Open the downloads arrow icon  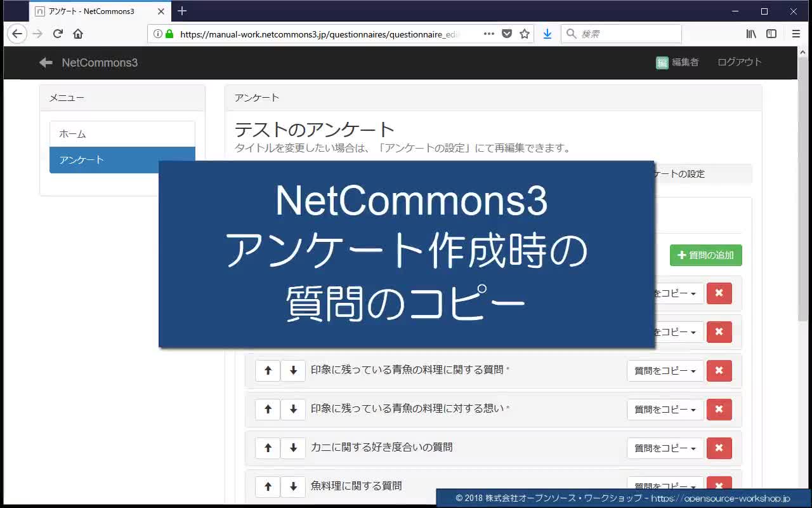pos(547,34)
